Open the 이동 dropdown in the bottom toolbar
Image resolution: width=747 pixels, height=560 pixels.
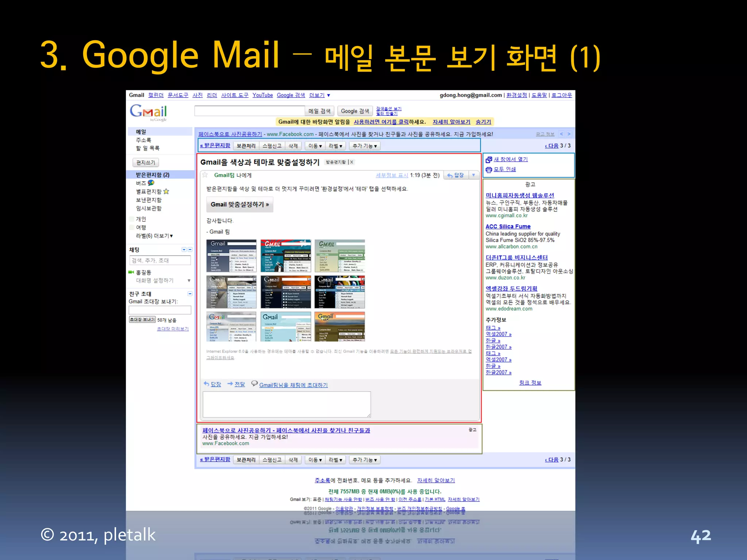point(315,460)
